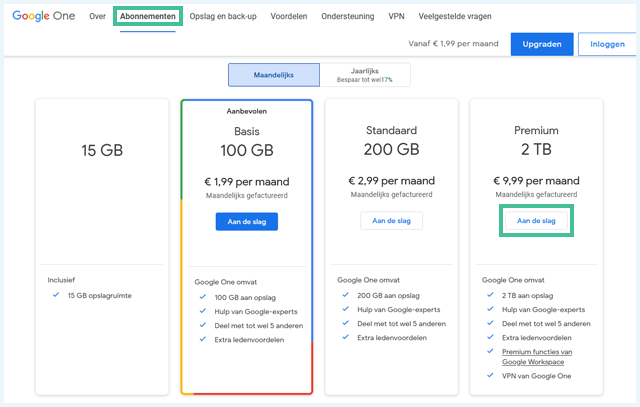Click checkmark beside '100 GB aan opslag'

coord(203,297)
